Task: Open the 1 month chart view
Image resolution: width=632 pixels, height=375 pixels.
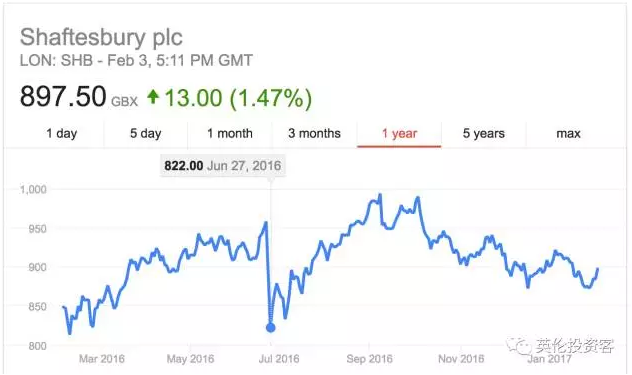Action: [x=230, y=133]
